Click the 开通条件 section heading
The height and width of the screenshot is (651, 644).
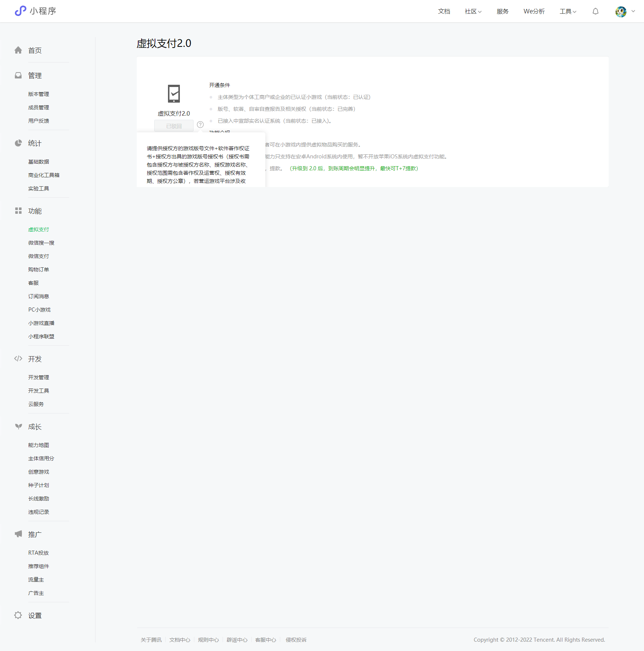coord(220,85)
